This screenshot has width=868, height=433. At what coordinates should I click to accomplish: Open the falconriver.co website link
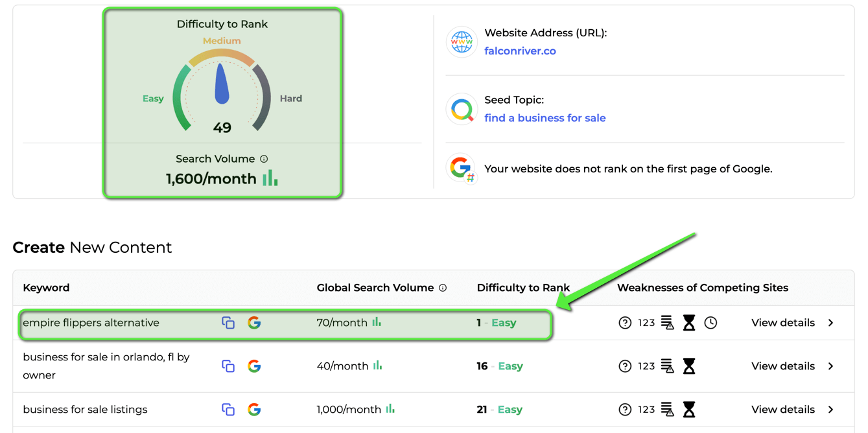(520, 51)
